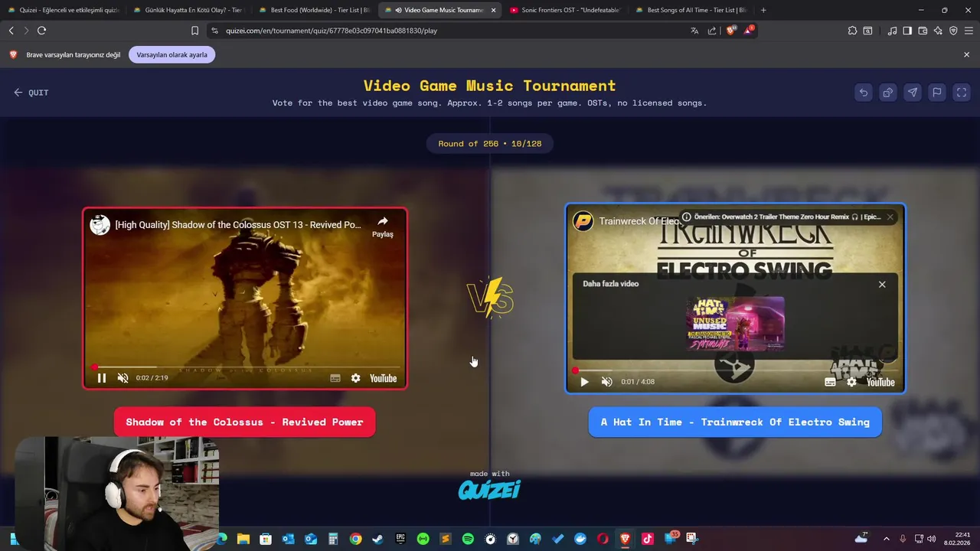Click the report flag icon
Viewport: 980px width, 551px height.
click(936, 93)
